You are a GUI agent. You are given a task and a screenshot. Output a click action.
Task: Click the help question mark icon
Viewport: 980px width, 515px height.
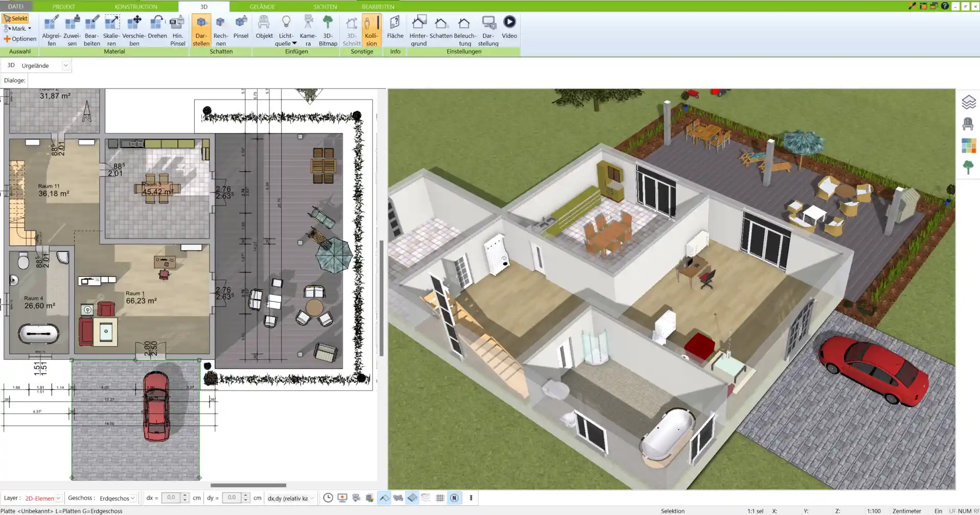pos(945,6)
